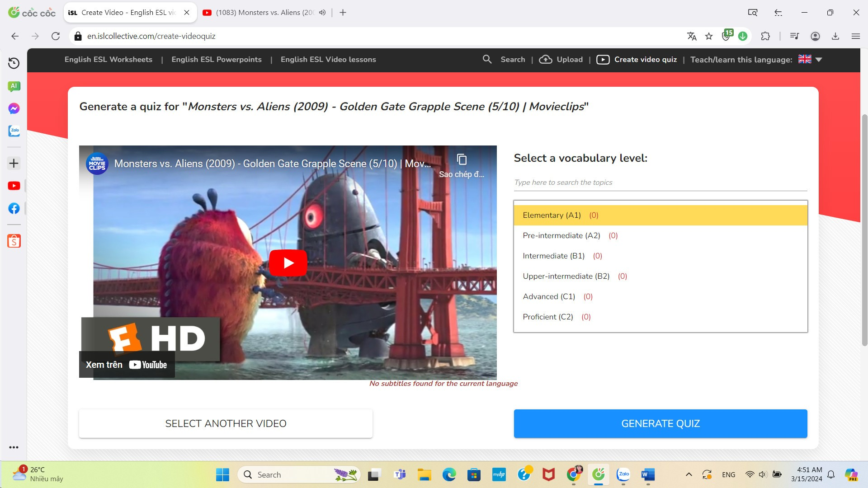Open the Shopee sidebar shortcut

14,241
